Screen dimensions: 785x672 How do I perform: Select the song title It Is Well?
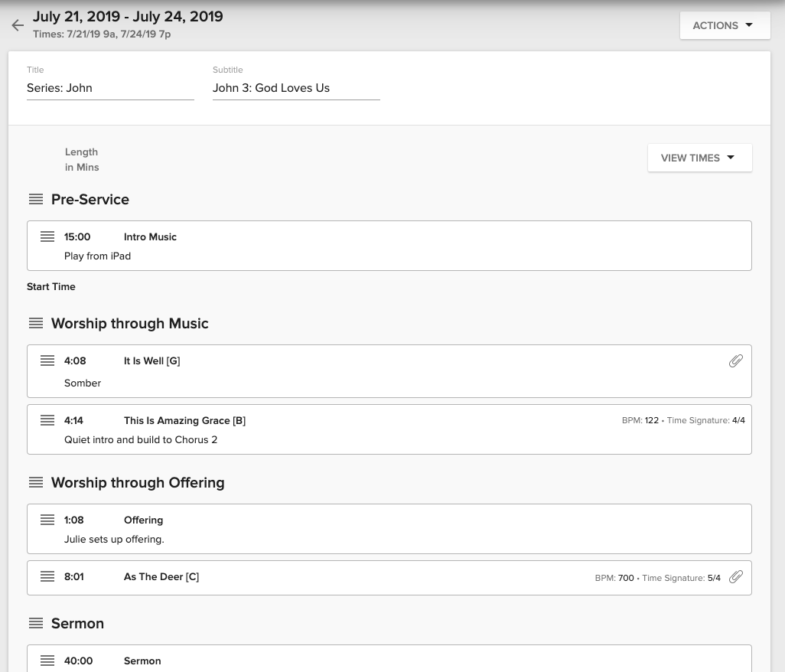coord(151,360)
